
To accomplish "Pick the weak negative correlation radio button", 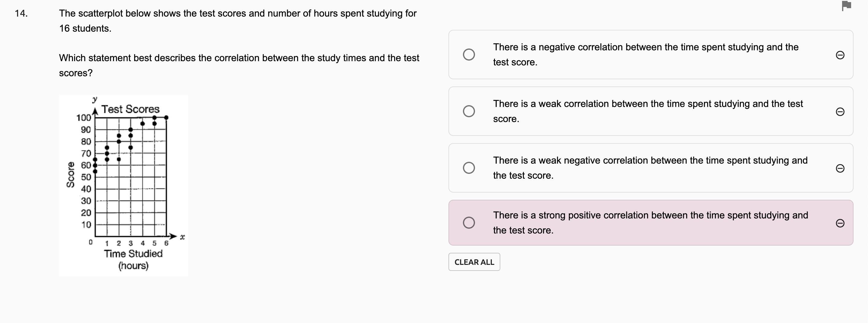I will point(469,168).
